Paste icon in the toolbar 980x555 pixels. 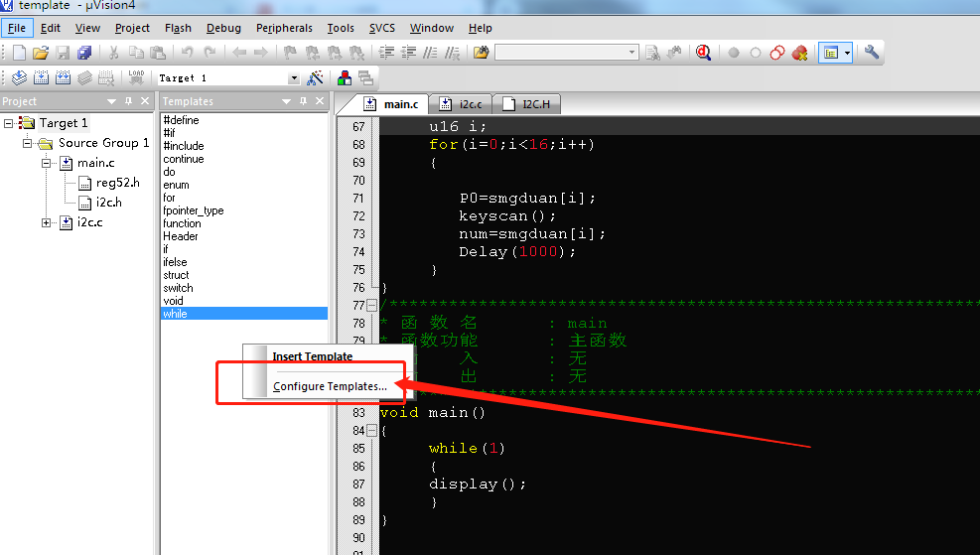[158, 54]
